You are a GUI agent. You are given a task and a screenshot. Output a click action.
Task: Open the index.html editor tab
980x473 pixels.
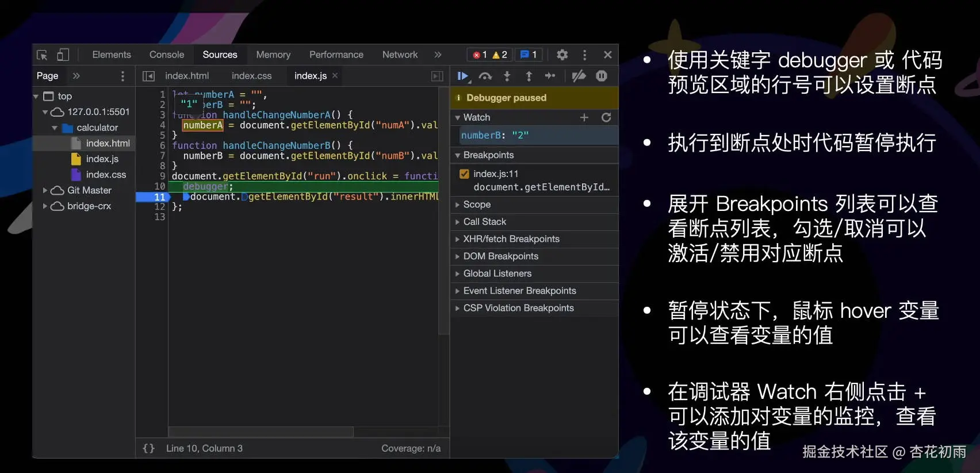[187, 76]
